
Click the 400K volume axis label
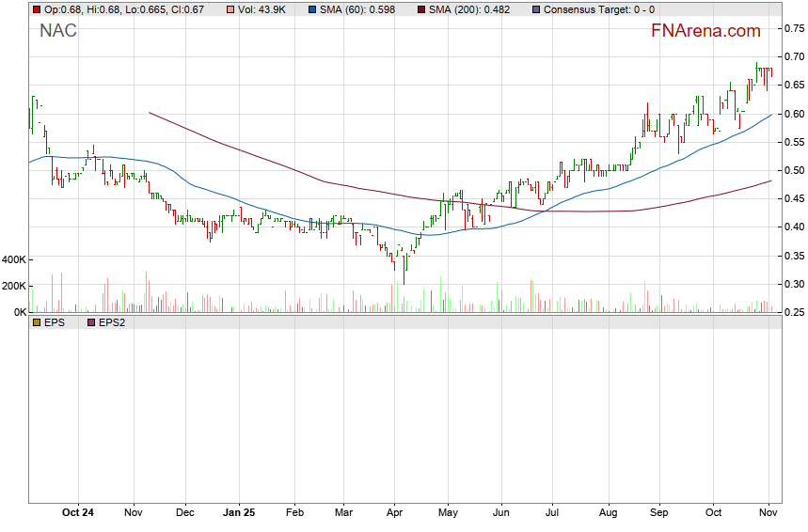pos(14,259)
